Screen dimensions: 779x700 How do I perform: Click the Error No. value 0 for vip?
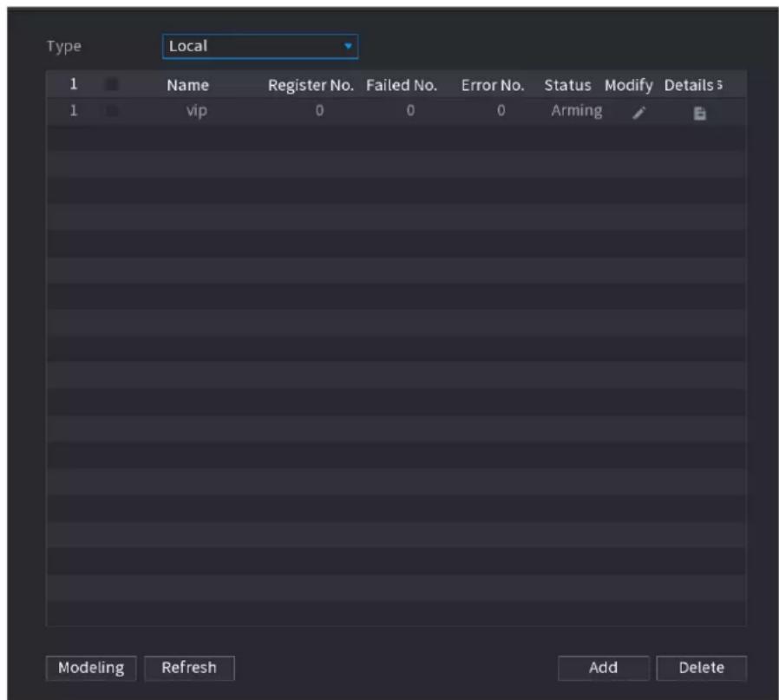click(x=501, y=110)
